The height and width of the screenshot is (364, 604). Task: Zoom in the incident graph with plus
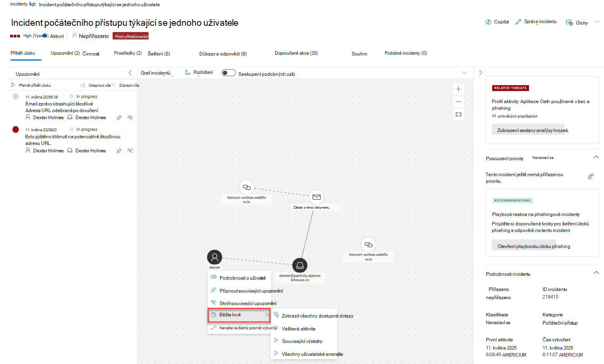(459, 89)
